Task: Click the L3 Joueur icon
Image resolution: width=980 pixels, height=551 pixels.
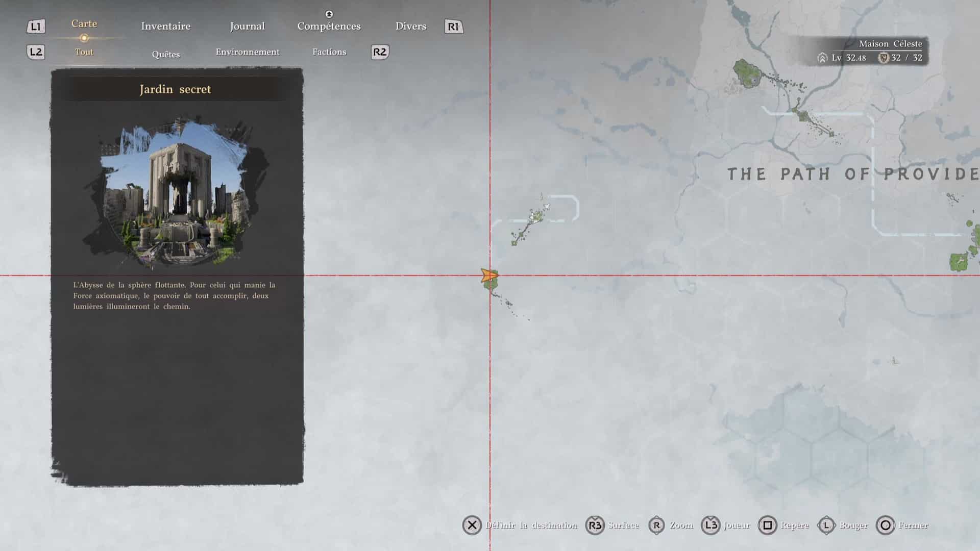Action: (710, 525)
